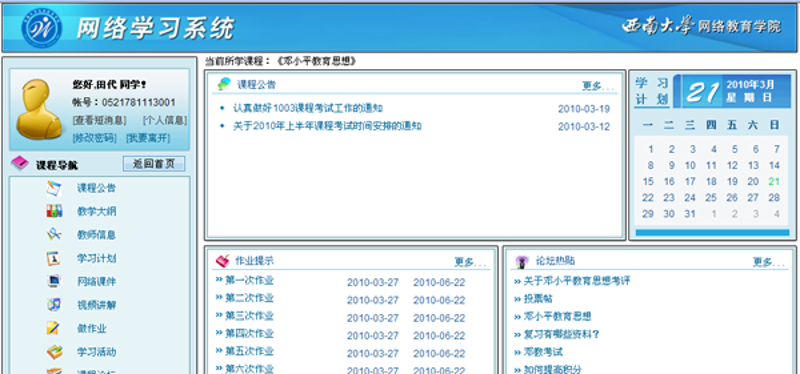The height and width of the screenshot is (374, 800).
Task: Select day 15 in the calendar
Action: [x=648, y=182]
